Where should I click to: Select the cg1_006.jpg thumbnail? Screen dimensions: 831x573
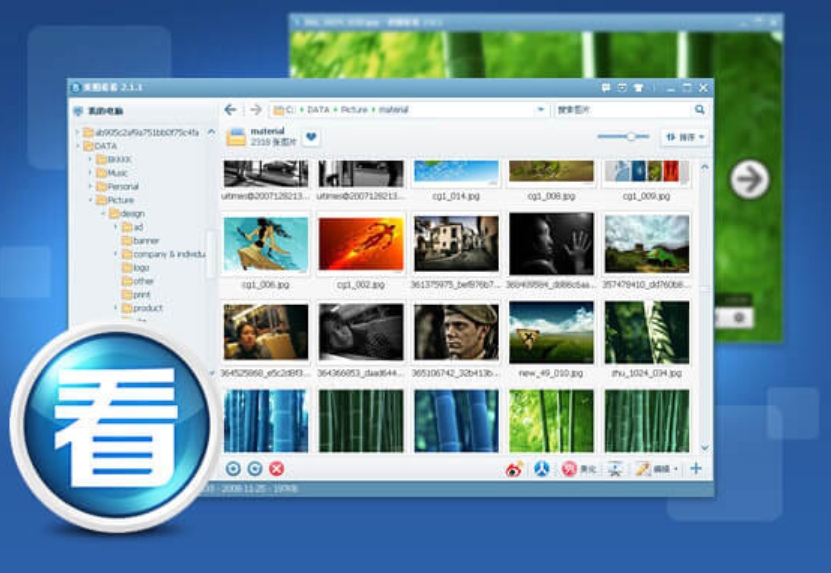point(266,244)
